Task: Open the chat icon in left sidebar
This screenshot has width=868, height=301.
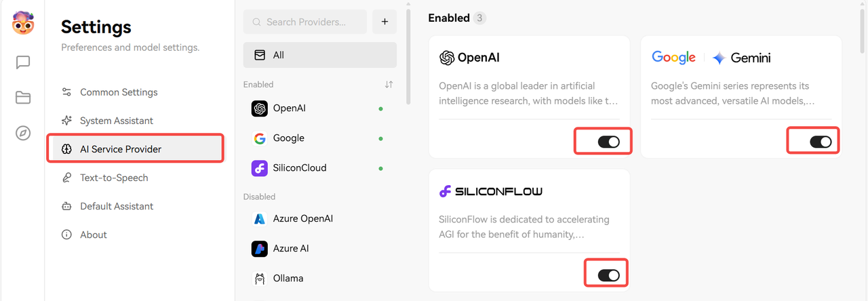Action: click(x=23, y=62)
